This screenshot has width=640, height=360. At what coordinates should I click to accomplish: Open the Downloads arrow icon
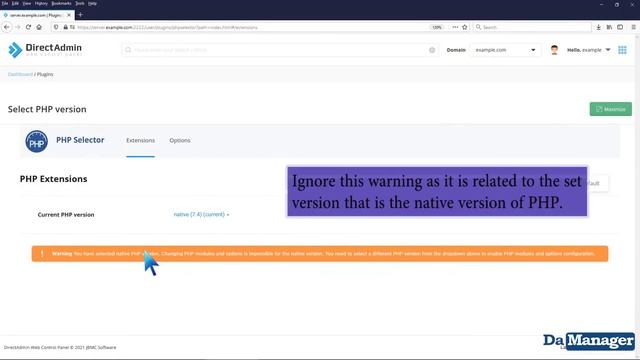(598, 27)
